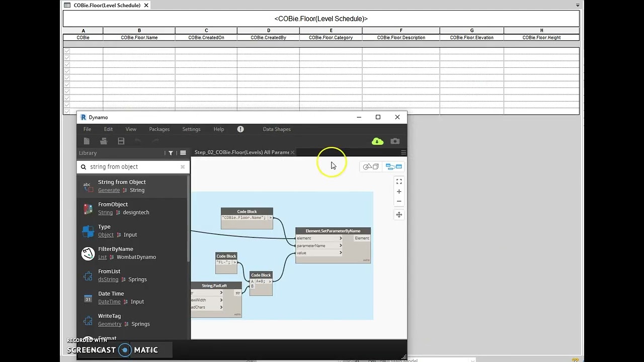This screenshot has width=644, height=362.
Task: Toggle the seventh COBie checkbox in schedule
Action: [67, 92]
